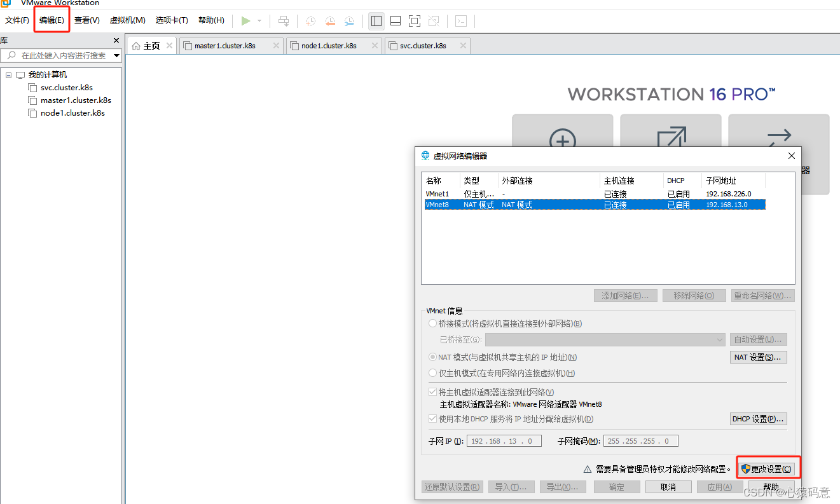840x504 pixels.
Task: Open DHCP 设置(P)... dialog
Action: click(x=759, y=419)
